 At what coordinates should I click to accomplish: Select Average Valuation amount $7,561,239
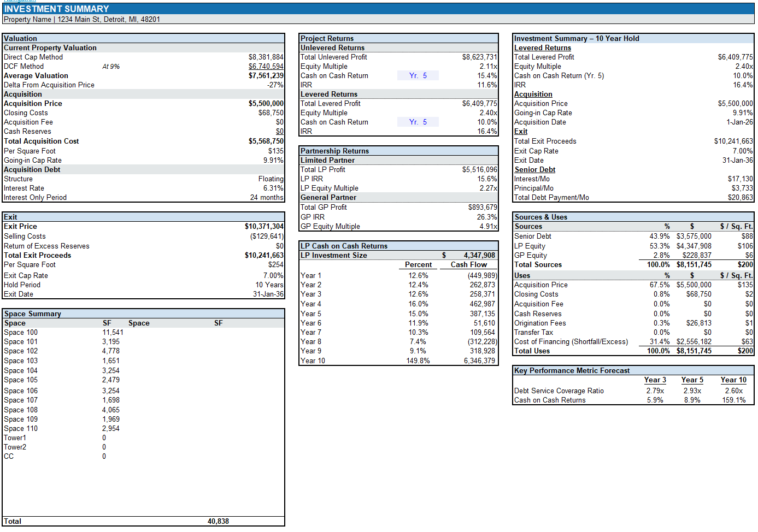pyautogui.click(x=266, y=75)
